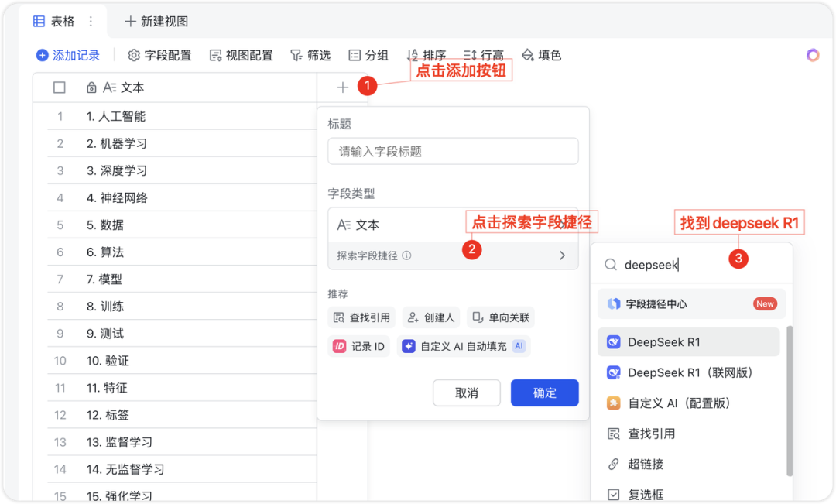Open the AI assistant circle icon at top right
836x504 pixels.
[x=813, y=55]
